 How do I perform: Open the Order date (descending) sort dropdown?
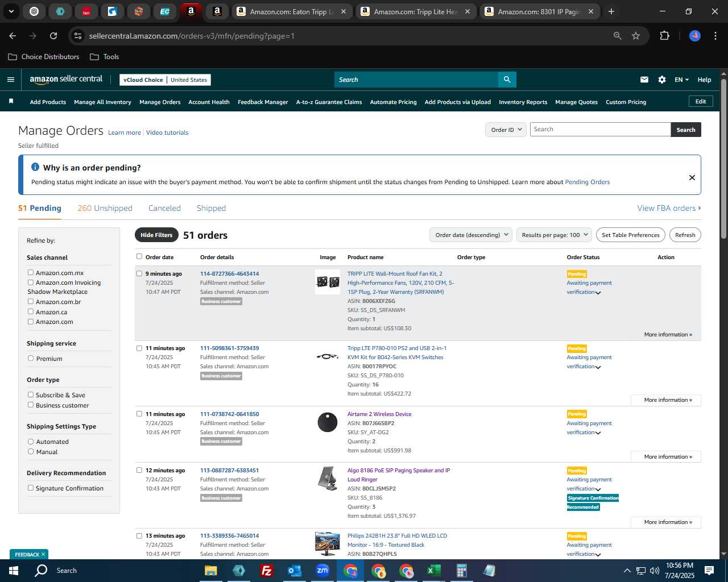471,235
